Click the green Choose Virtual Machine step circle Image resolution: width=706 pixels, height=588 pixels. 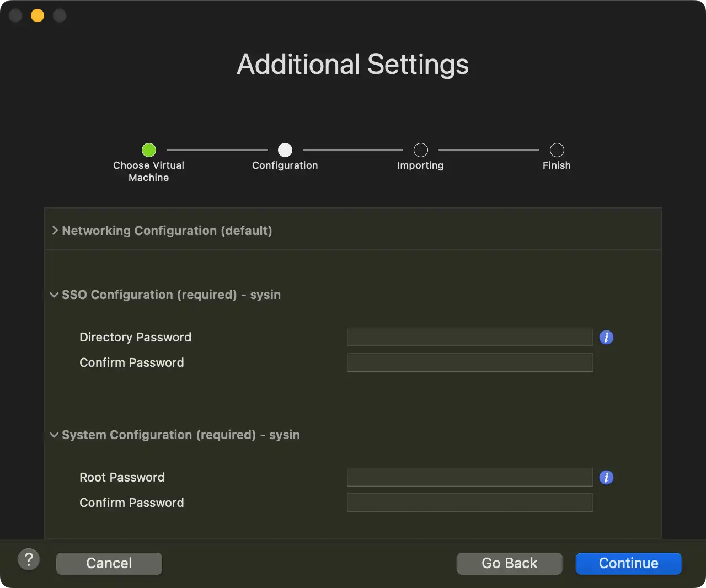[149, 149]
